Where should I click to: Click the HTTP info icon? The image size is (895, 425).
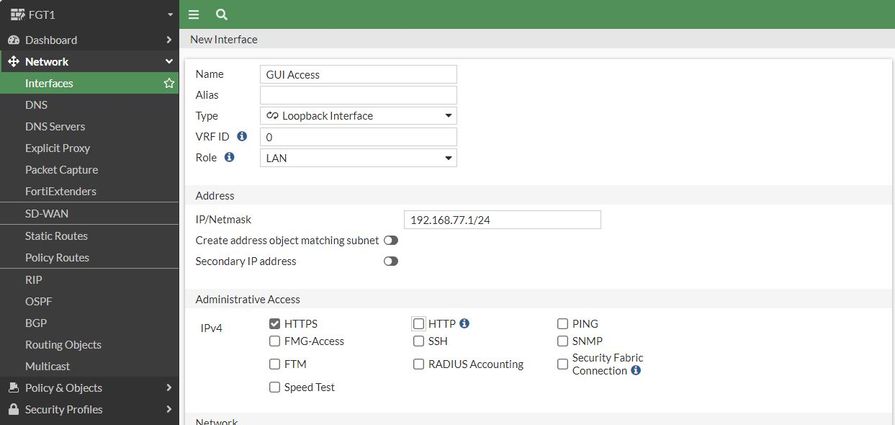point(464,324)
